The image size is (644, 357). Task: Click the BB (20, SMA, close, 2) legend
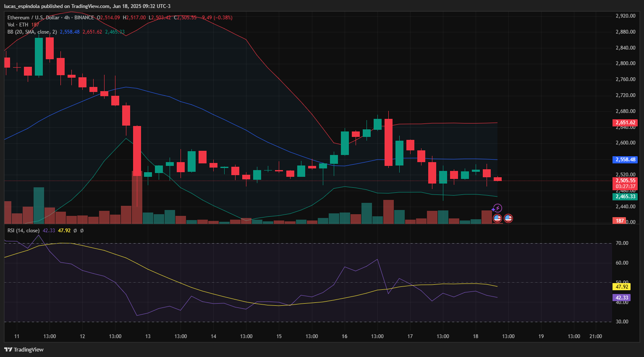[32, 32]
